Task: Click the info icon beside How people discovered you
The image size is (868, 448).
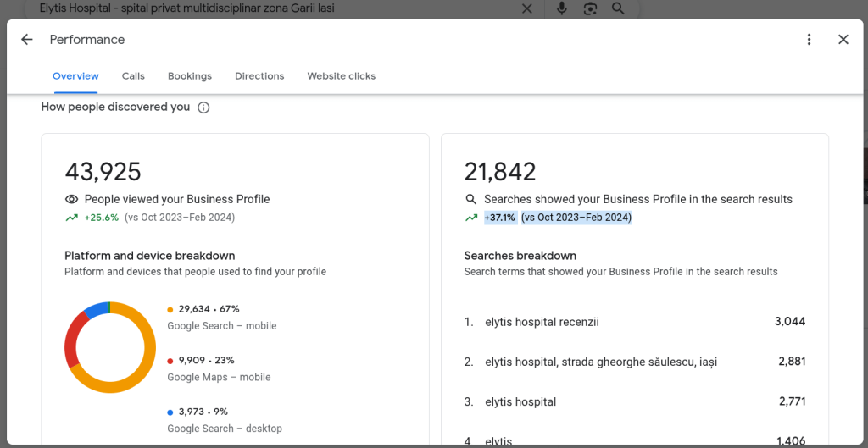Action: (x=203, y=108)
